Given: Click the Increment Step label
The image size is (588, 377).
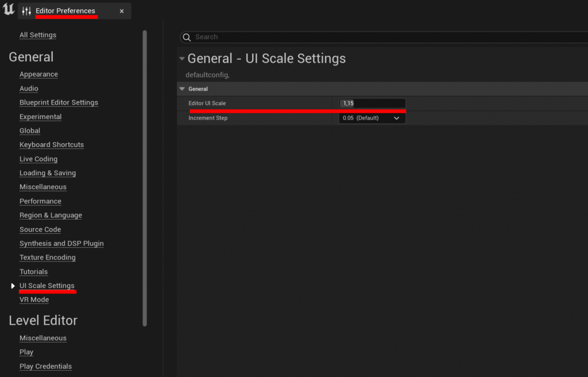Looking at the screenshot, I should [208, 118].
